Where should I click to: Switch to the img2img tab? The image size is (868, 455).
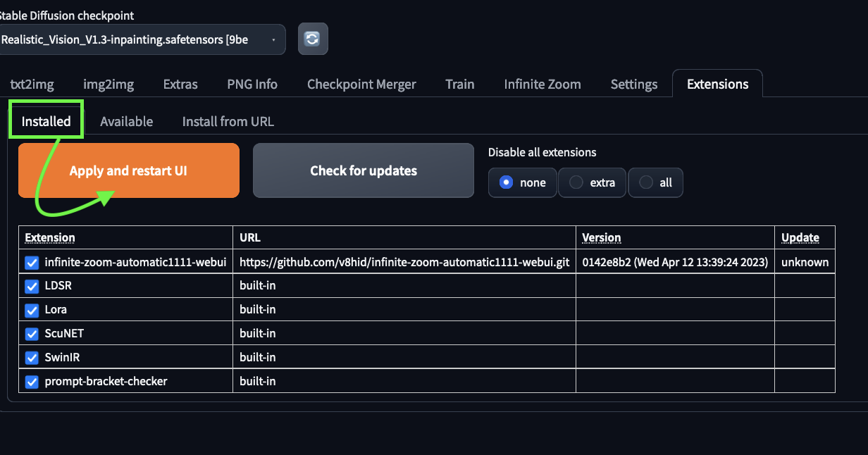[x=108, y=84]
